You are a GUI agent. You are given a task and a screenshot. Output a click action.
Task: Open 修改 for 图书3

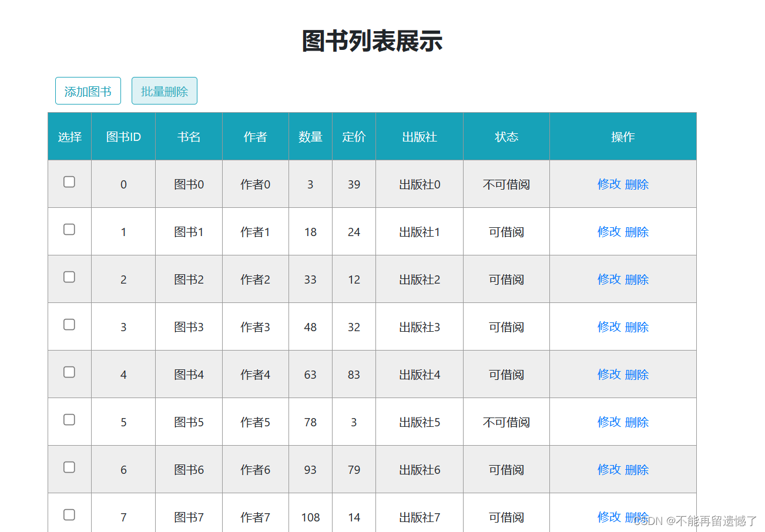pos(609,326)
